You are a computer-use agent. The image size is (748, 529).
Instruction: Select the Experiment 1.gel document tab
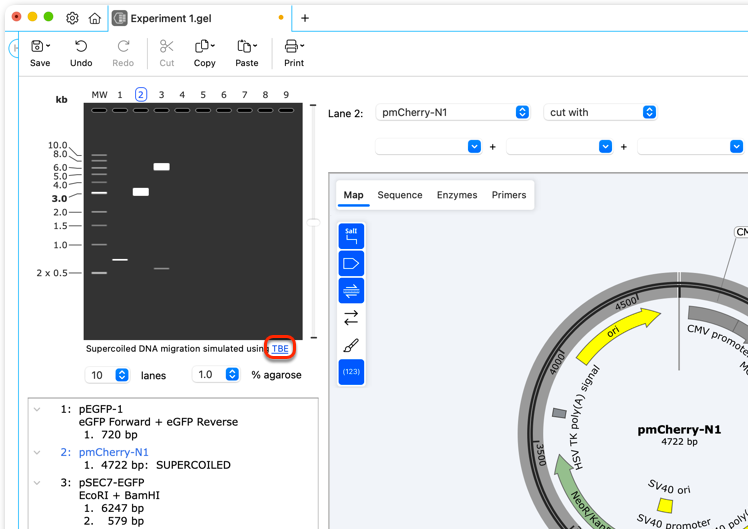199,18
